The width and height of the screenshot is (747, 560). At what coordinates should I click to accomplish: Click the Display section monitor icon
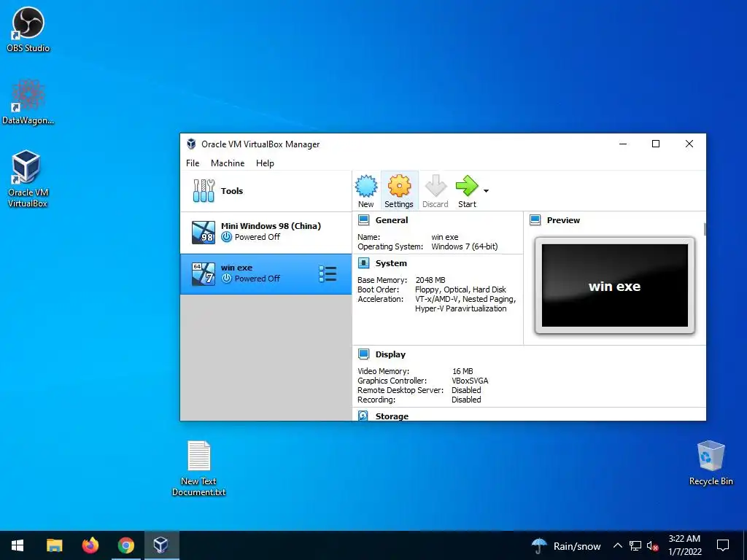click(363, 354)
